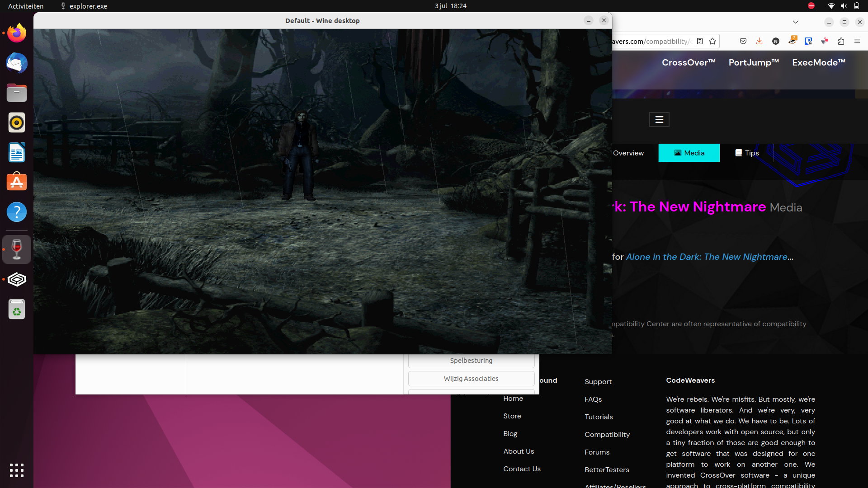Click the extension icon showing badge 2
This screenshot has width=868, height=488.
coord(792,41)
